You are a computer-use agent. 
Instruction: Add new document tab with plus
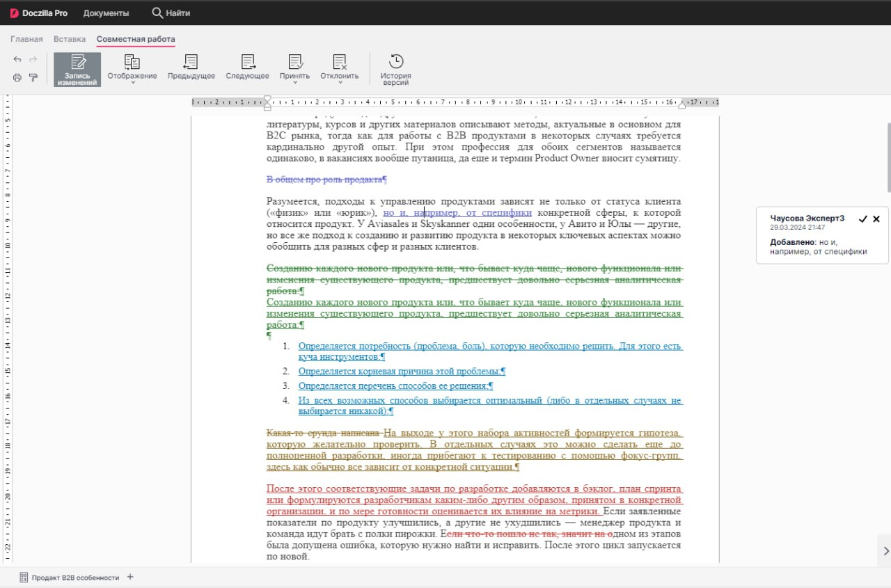129,577
